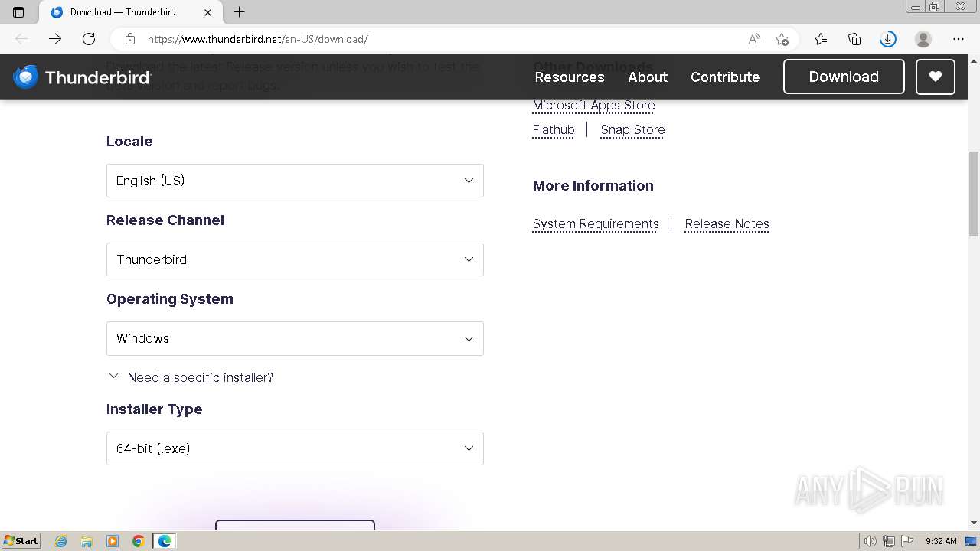View site information lock icon

coord(130,39)
